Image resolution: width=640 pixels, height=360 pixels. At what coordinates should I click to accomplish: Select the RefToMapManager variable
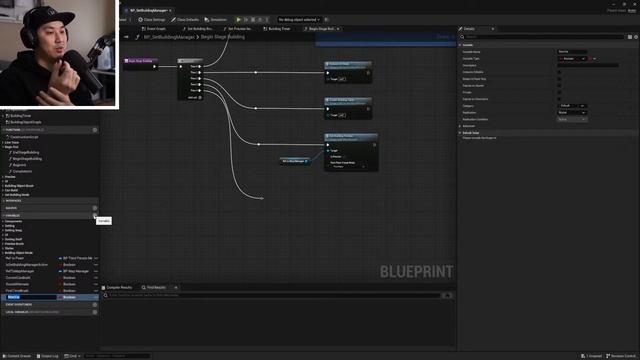click(20, 271)
